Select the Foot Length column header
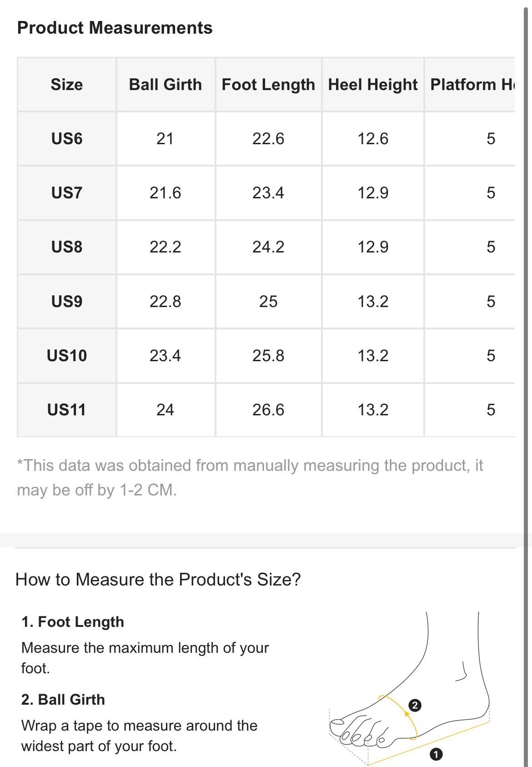532x767 pixels. click(268, 85)
